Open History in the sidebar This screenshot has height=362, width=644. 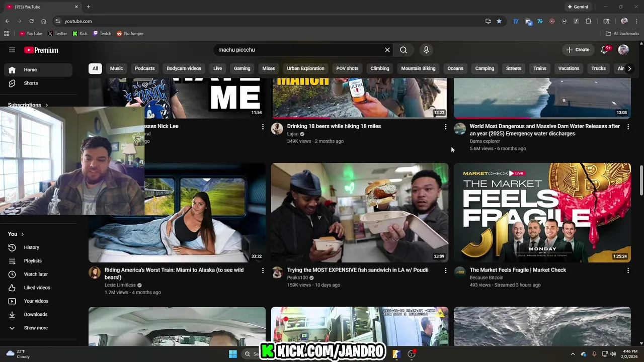point(38,247)
